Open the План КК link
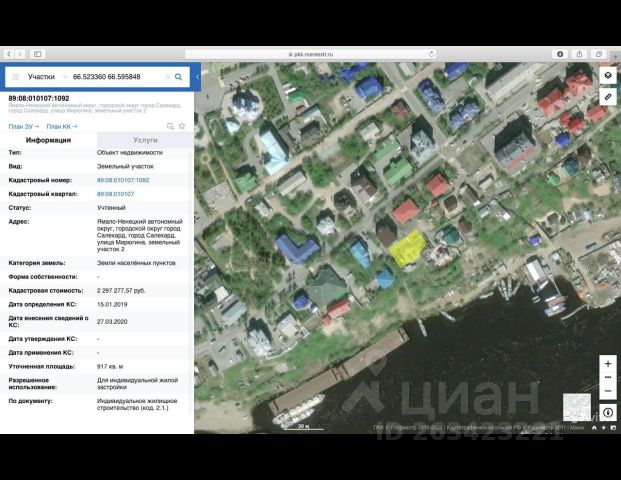The image size is (621, 480). (x=60, y=126)
